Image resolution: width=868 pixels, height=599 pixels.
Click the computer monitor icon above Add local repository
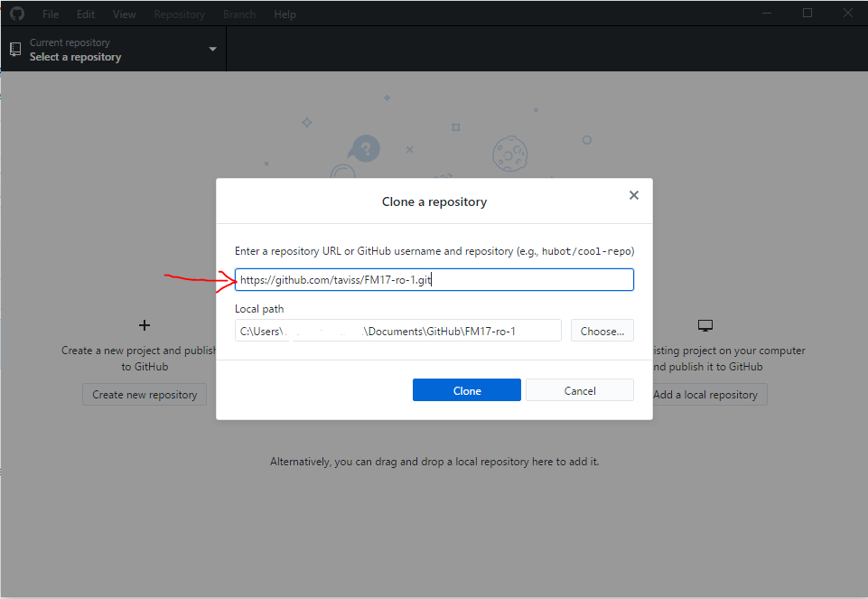[x=705, y=325]
